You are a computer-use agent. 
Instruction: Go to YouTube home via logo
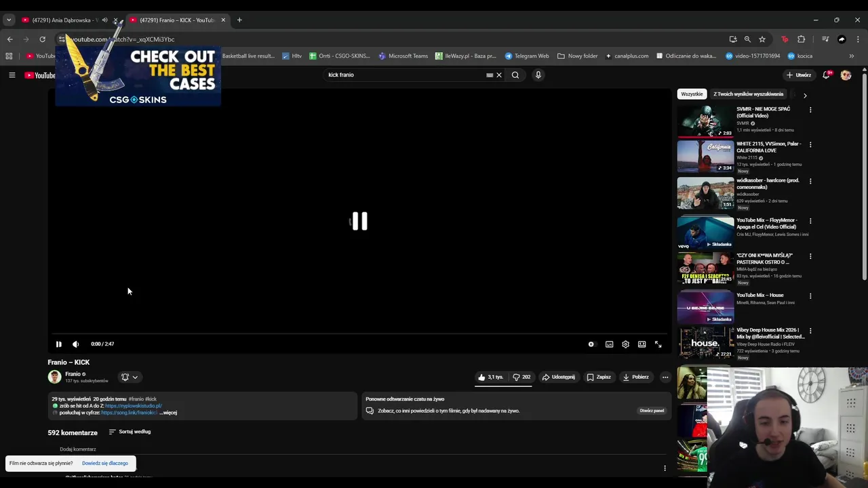coord(41,75)
